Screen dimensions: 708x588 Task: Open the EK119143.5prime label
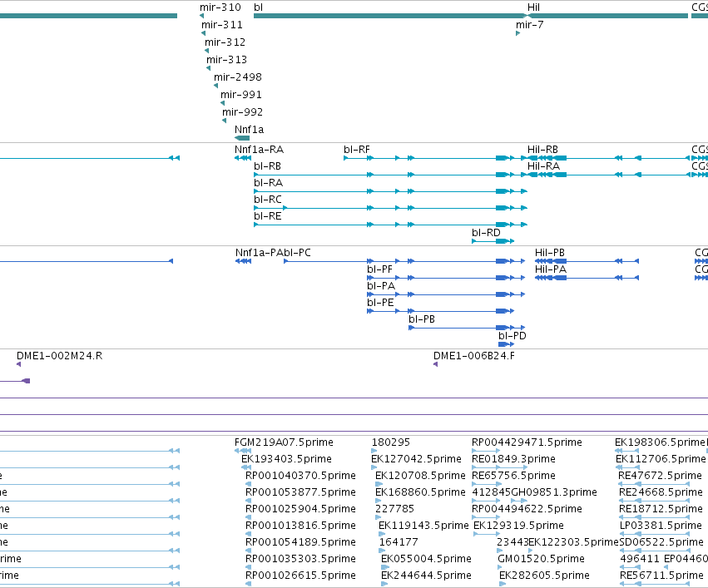point(423,526)
